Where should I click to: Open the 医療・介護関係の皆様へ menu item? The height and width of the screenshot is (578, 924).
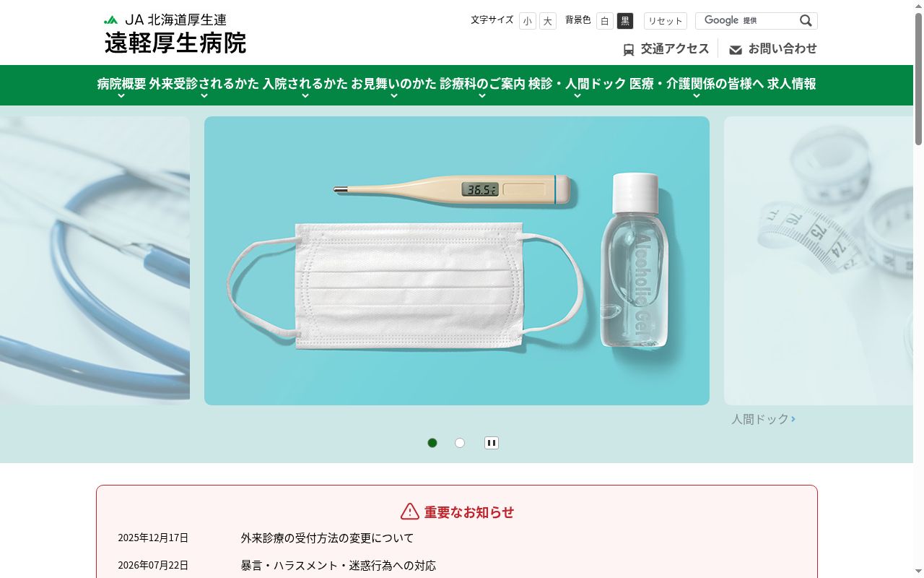[697, 84]
